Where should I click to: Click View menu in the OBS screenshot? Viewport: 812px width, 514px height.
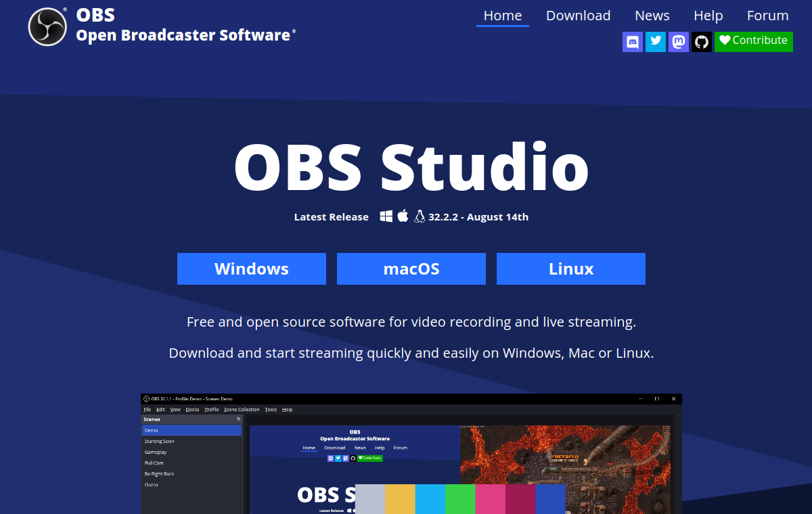coord(175,410)
